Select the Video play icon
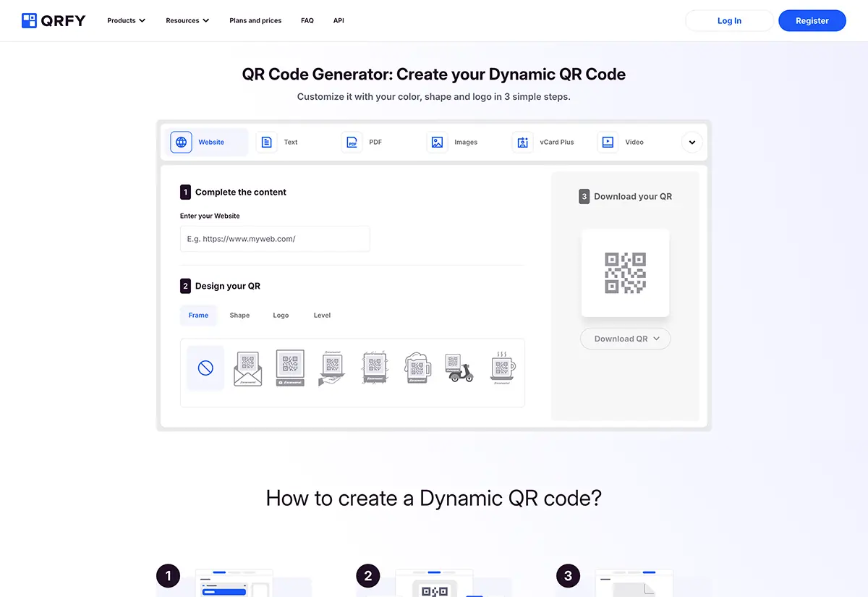The image size is (868, 597). pyautogui.click(x=608, y=142)
